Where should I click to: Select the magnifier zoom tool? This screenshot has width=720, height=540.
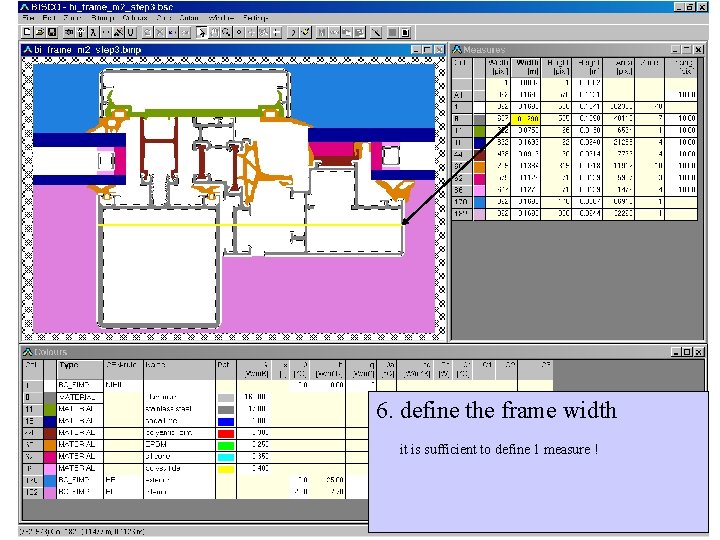pyautogui.click(x=226, y=32)
